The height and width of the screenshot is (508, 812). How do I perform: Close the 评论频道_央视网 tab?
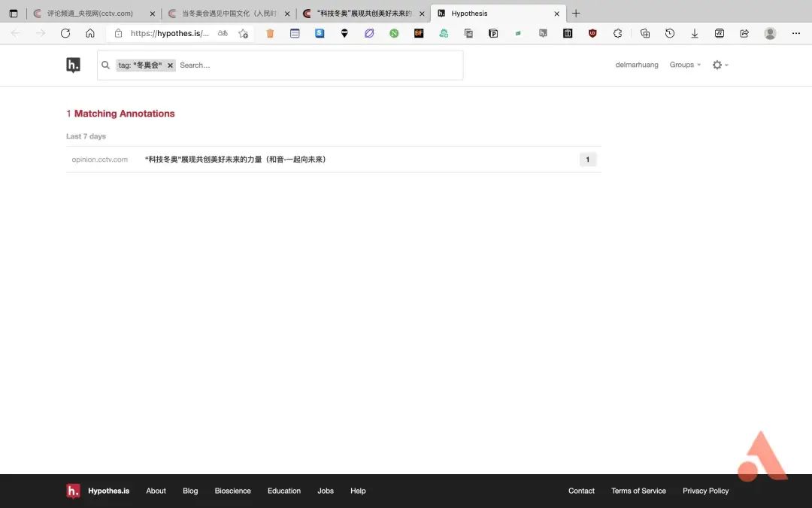pyautogui.click(x=152, y=14)
